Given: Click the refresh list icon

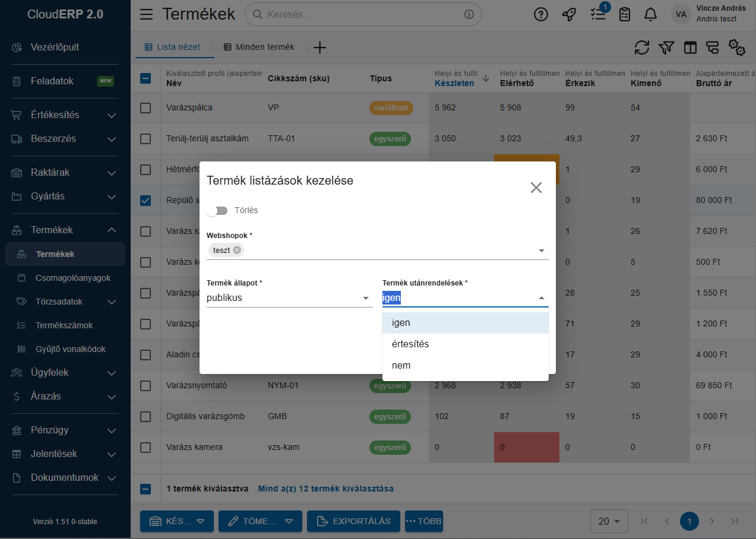Looking at the screenshot, I should [641, 47].
